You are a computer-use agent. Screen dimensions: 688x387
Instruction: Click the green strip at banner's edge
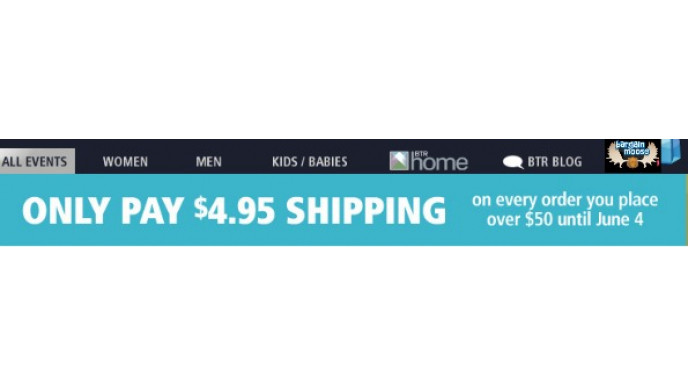point(687,210)
